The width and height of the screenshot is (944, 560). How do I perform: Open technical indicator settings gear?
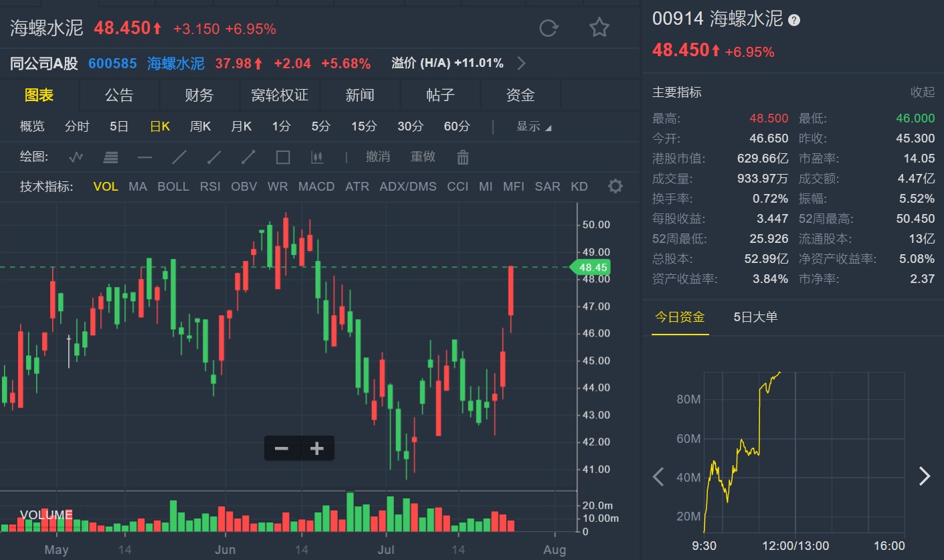615,187
